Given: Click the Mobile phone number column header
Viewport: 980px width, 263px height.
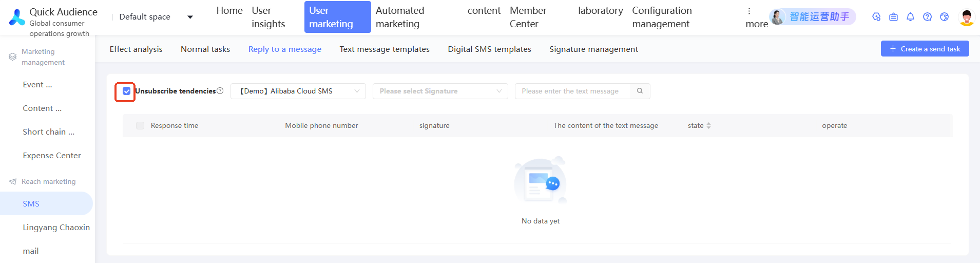Looking at the screenshot, I should [x=321, y=125].
